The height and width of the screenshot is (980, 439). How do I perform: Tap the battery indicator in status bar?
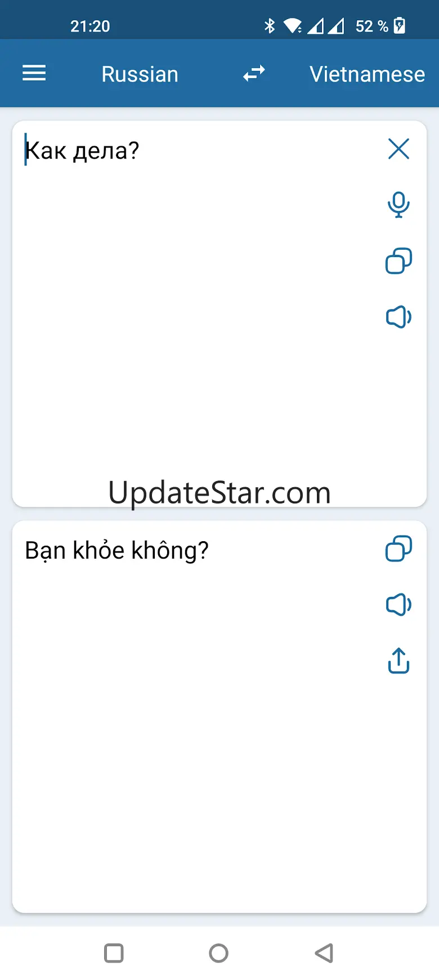click(x=400, y=26)
